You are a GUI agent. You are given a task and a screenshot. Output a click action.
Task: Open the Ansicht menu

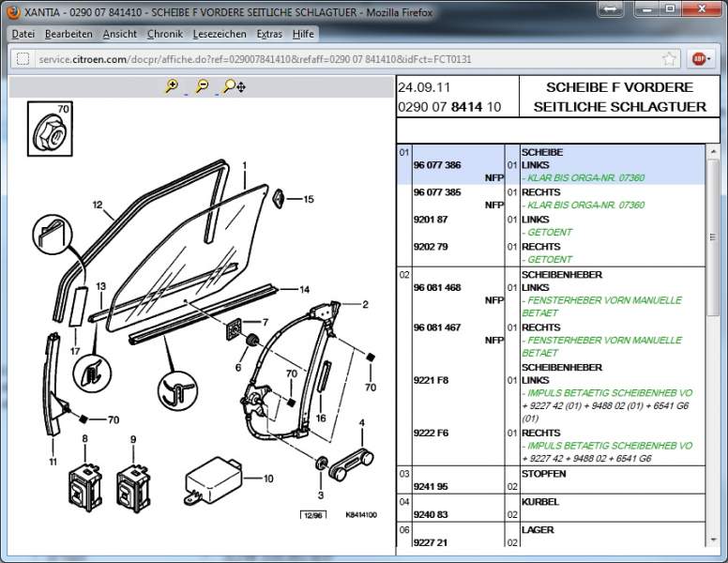120,34
